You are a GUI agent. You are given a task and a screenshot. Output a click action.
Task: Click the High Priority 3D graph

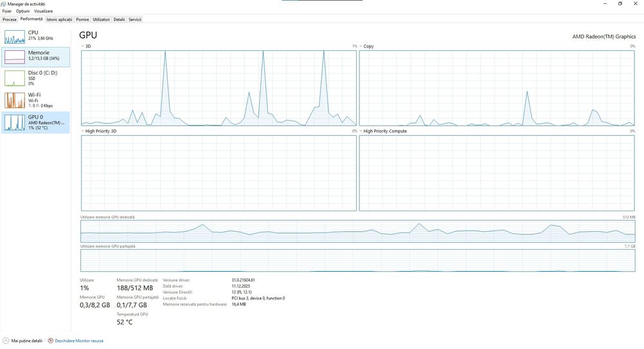219,173
